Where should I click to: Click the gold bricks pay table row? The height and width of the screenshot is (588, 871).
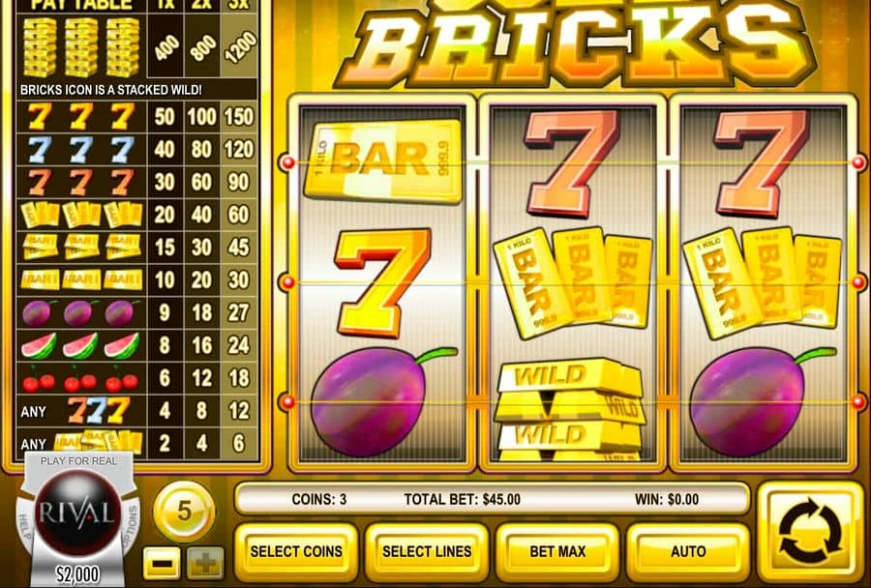click(x=137, y=46)
